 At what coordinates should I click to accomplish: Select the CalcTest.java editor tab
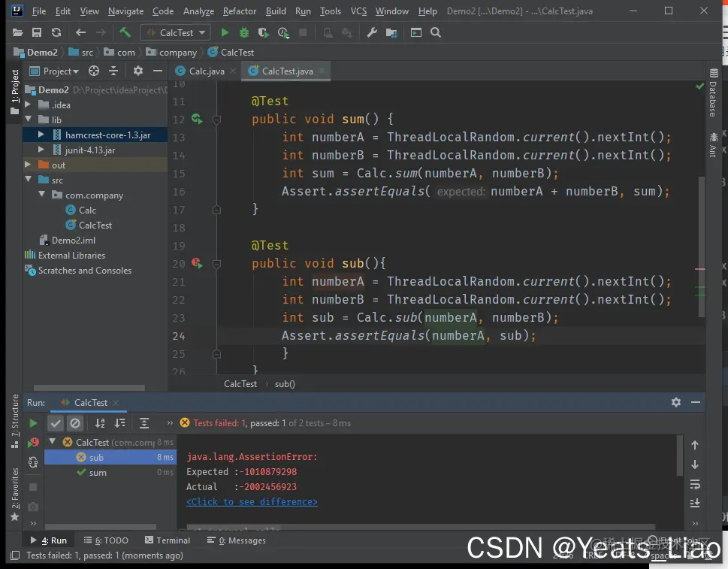point(286,71)
